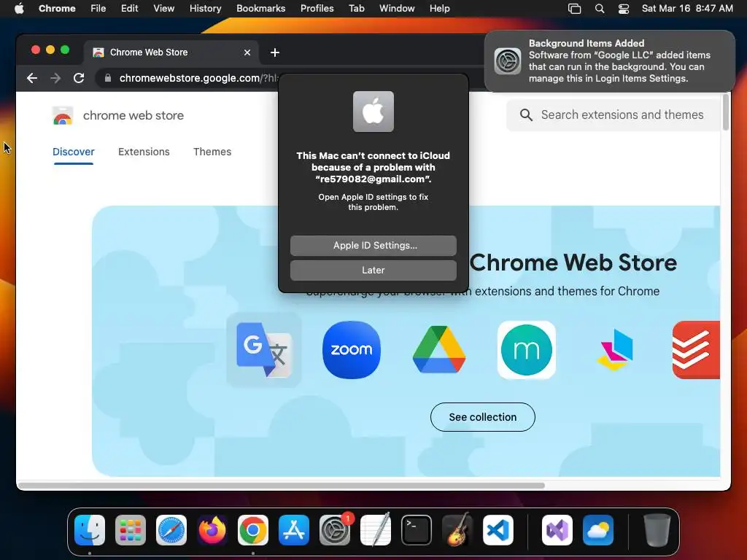The height and width of the screenshot is (560, 747).
Task: Click the Apple logo in dialog
Action: (x=373, y=112)
